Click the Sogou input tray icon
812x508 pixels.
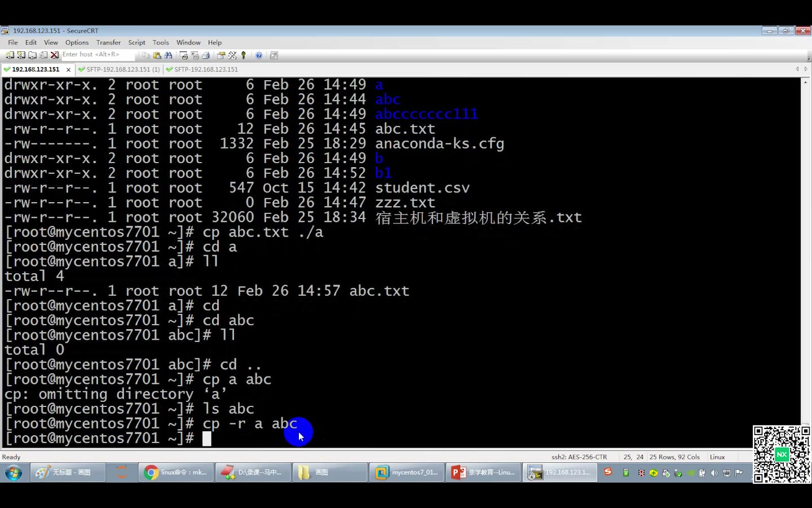pos(608,472)
